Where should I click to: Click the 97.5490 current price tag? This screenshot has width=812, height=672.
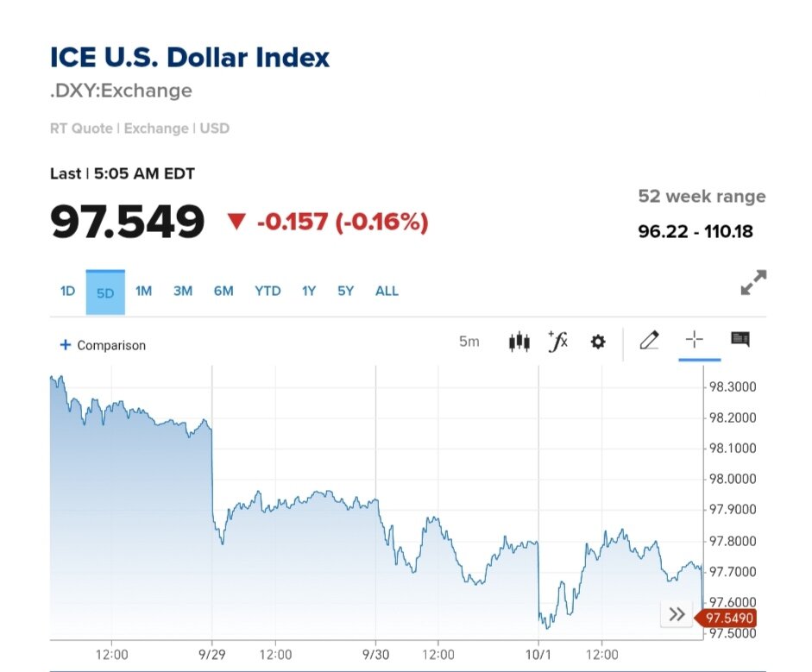[727, 618]
